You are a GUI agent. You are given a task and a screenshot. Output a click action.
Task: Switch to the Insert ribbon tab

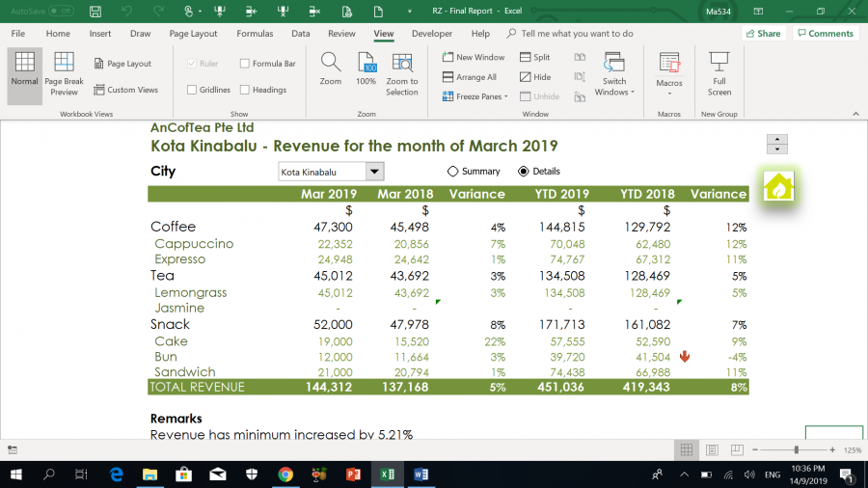pyautogui.click(x=100, y=34)
